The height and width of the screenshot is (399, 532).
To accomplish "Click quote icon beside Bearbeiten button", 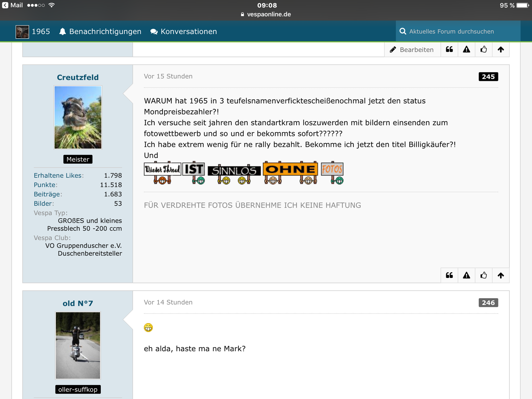I will click(x=449, y=50).
